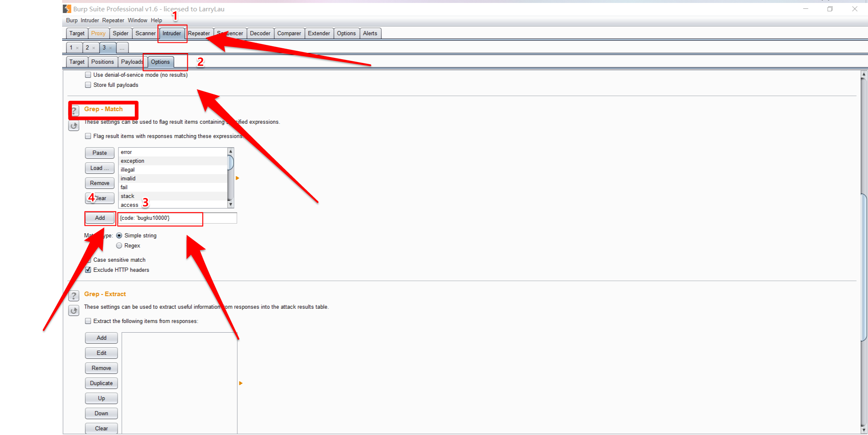Click Load button in Grep - Match

click(x=100, y=168)
